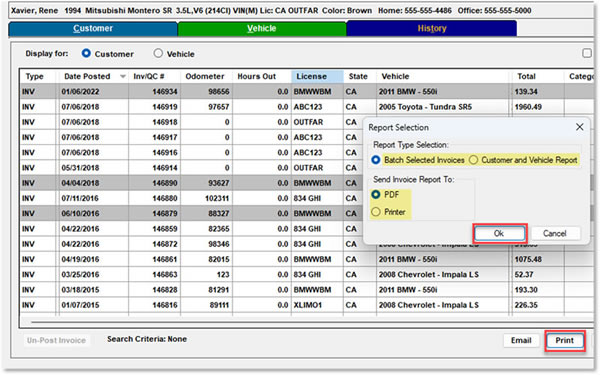The height and width of the screenshot is (375, 600).
Task: Cancel the Report Selection dialog
Action: coord(554,233)
